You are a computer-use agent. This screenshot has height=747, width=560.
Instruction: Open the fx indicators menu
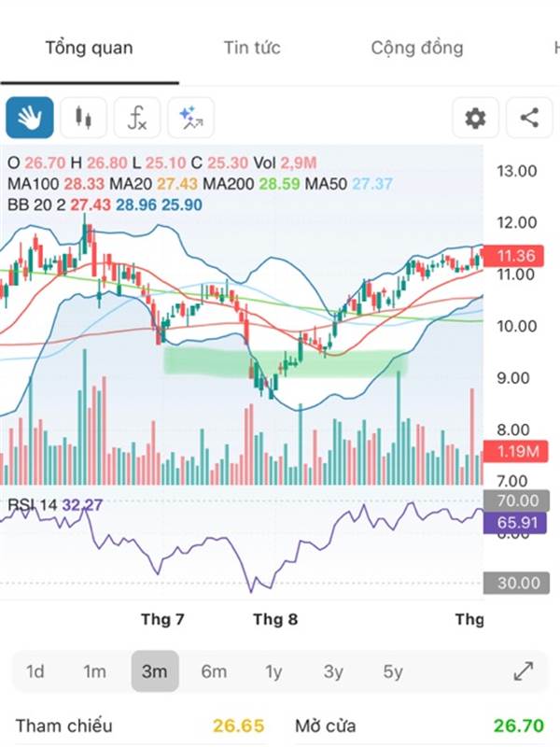coord(137,118)
